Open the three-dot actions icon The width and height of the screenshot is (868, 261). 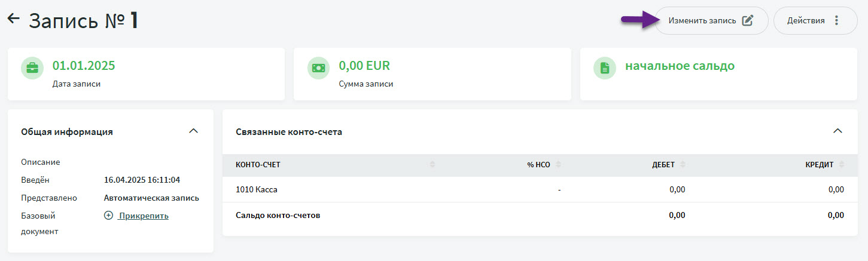click(836, 21)
